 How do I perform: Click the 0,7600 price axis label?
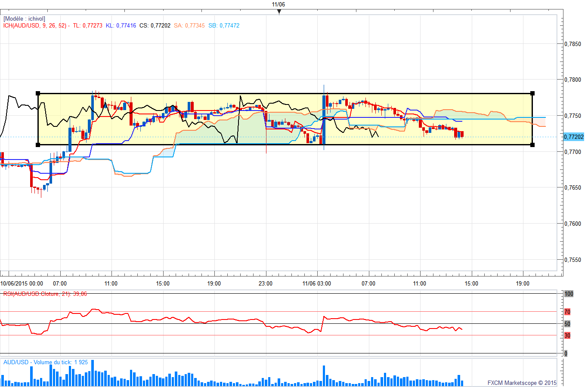(x=573, y=224)
